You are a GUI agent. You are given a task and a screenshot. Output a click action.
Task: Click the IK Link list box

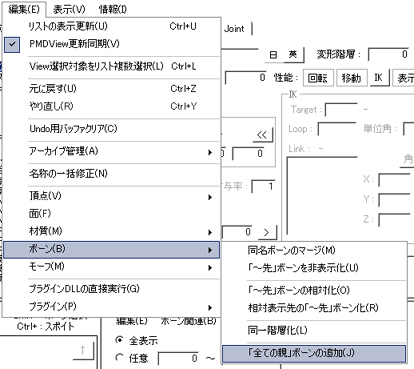coord(322,195)
